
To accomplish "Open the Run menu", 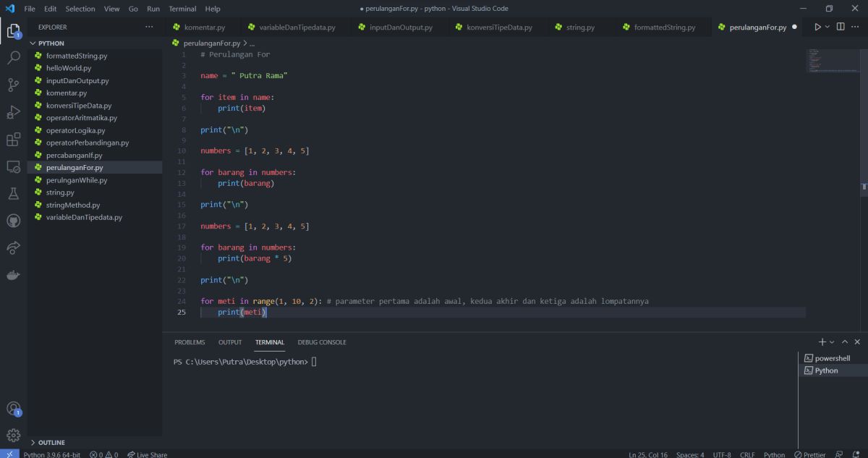I will 153,9.
